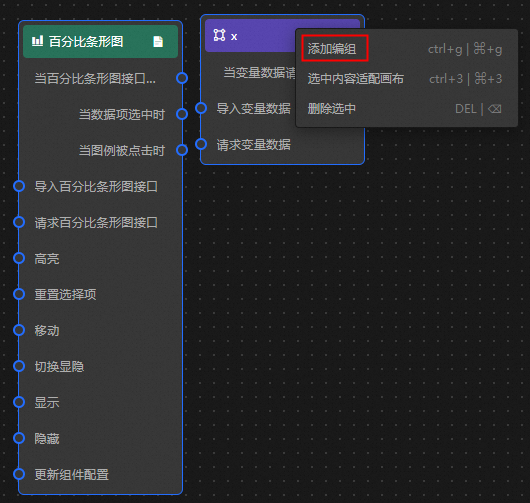Click the 导入变量数据 input port

coord(201,108)
